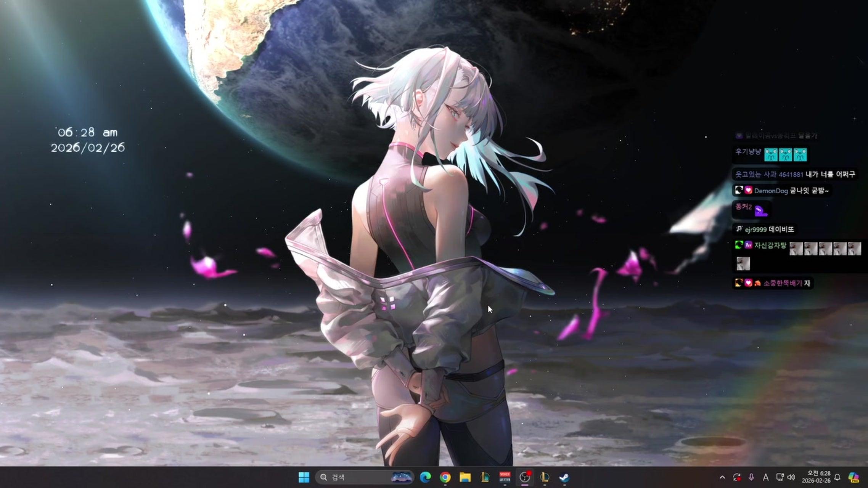Launch Microsoft Edge from taskbar
The image size is (868, 488).
[x=425, y=477]
